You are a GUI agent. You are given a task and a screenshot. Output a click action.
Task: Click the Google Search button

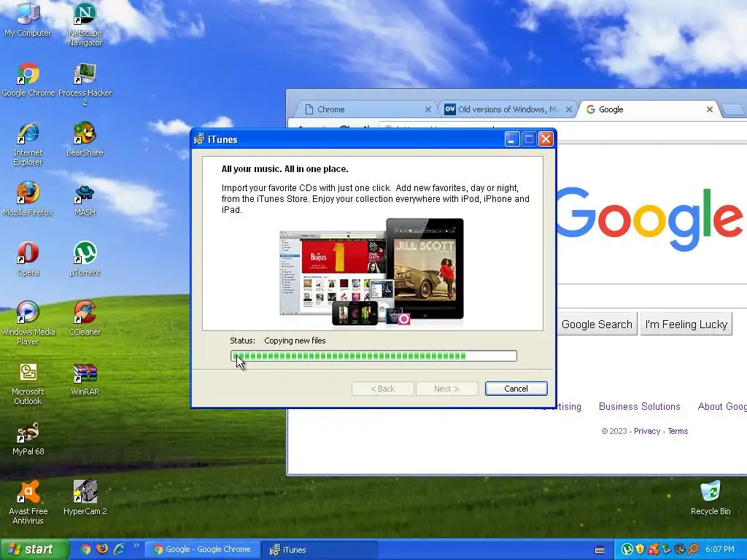[597, 324]
